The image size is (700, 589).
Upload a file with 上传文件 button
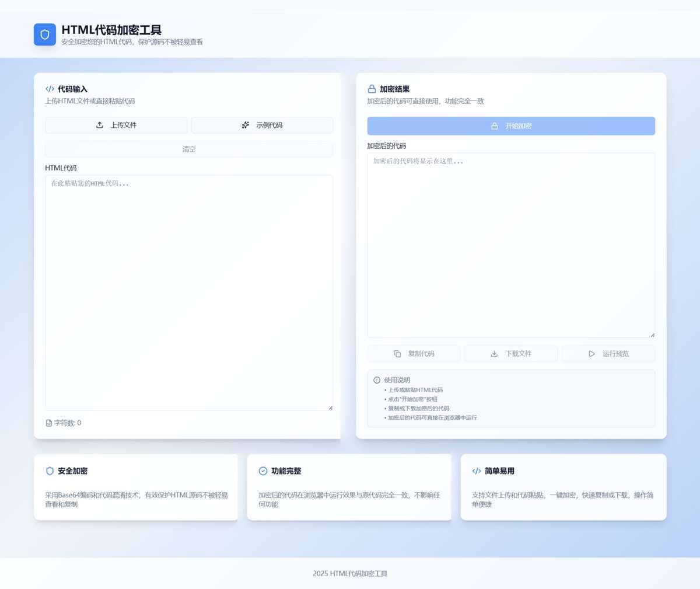tap(116, 125)
